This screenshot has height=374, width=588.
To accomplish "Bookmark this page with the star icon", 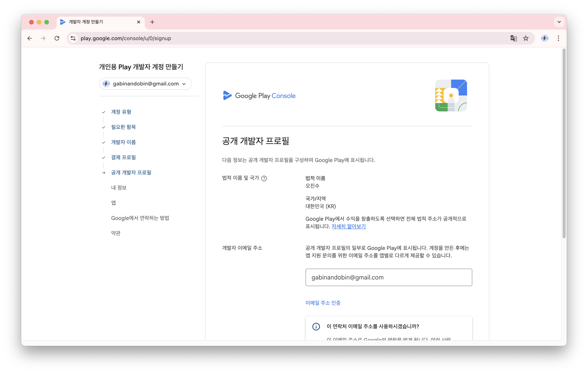I will [526, 38].
